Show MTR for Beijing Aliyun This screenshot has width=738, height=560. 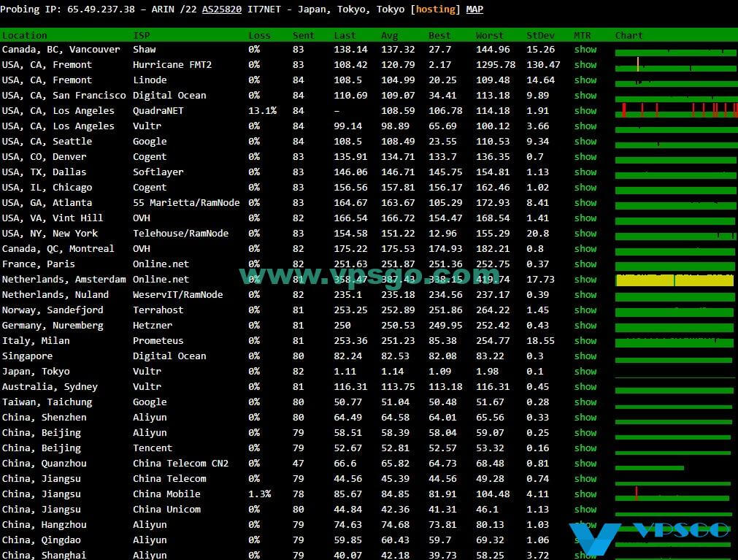585,432
